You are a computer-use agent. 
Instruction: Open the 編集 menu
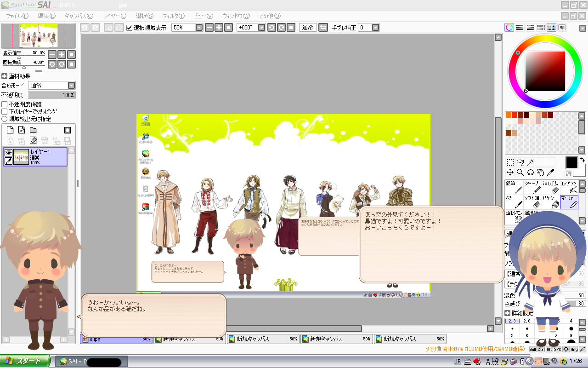47,16
